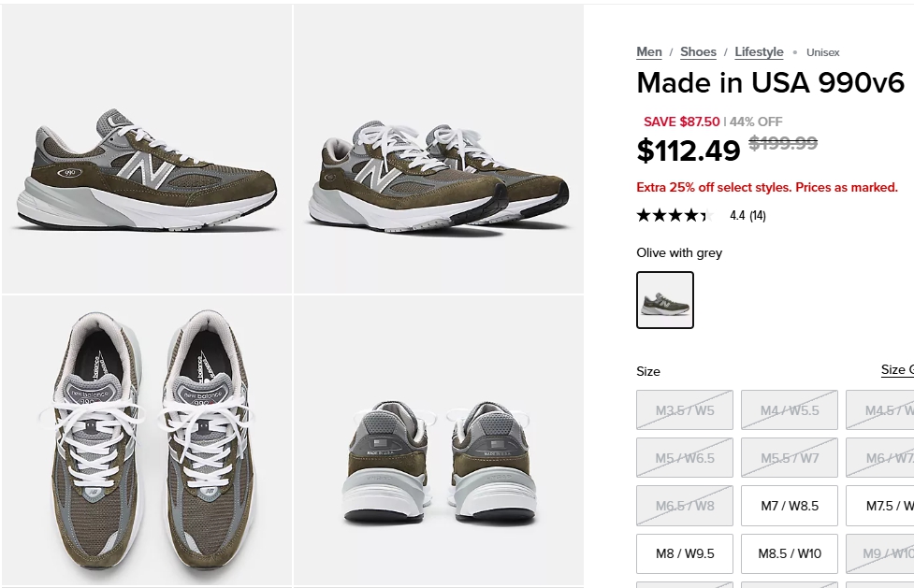Select size M8 / W9.5
Viewport: 914px width, 588px height.
[x=684, y=553]
